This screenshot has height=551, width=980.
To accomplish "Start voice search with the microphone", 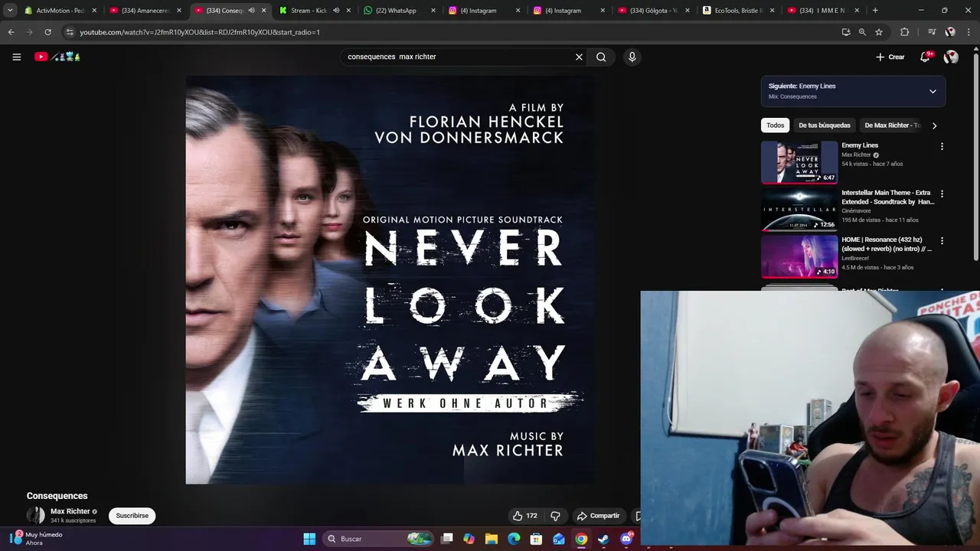I will [632, 57].
